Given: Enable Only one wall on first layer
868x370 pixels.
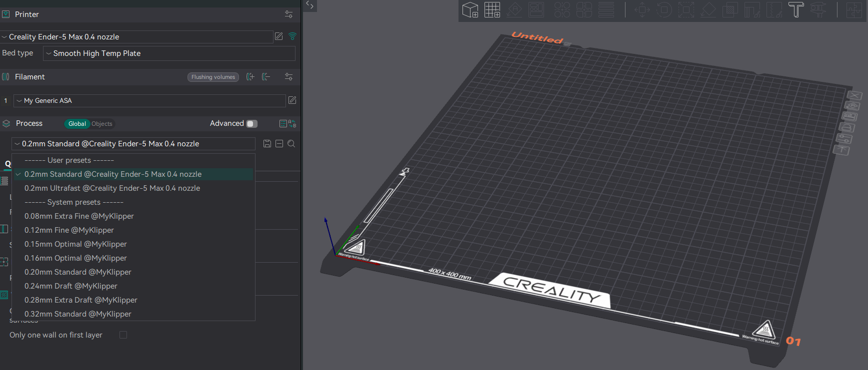Looking at the screenshot, I should (x=123, y=335).
